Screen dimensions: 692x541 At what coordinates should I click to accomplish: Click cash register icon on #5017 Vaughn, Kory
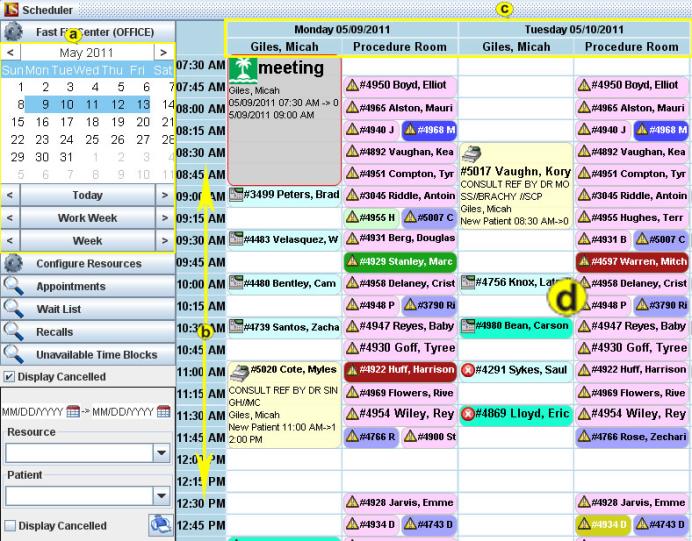(x=472, y=154)
